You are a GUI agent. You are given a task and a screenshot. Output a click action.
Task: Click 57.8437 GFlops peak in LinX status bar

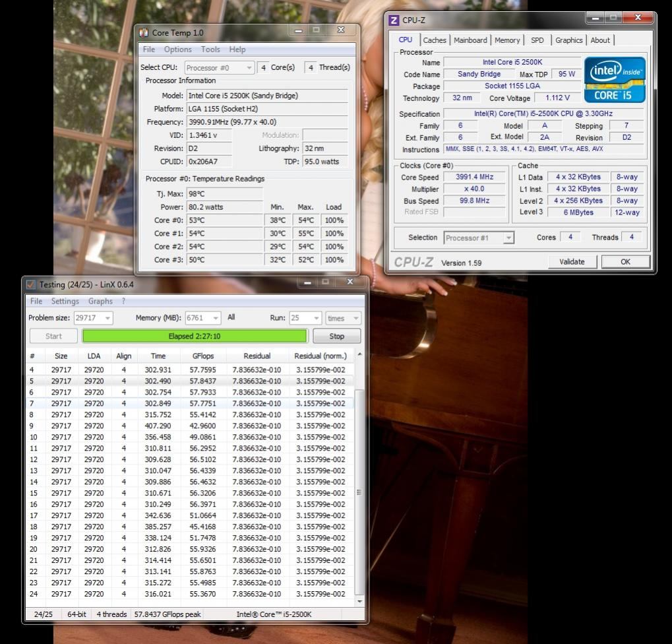[x=167, y=614]
